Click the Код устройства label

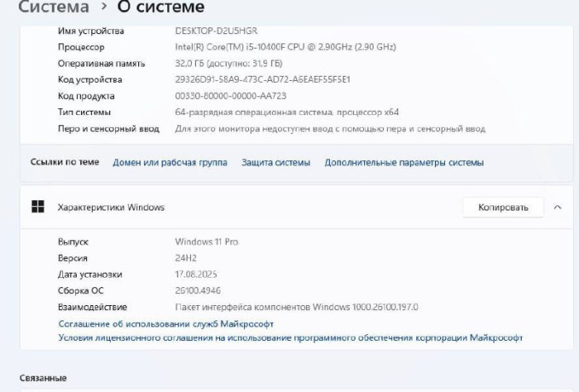[90, 80]
